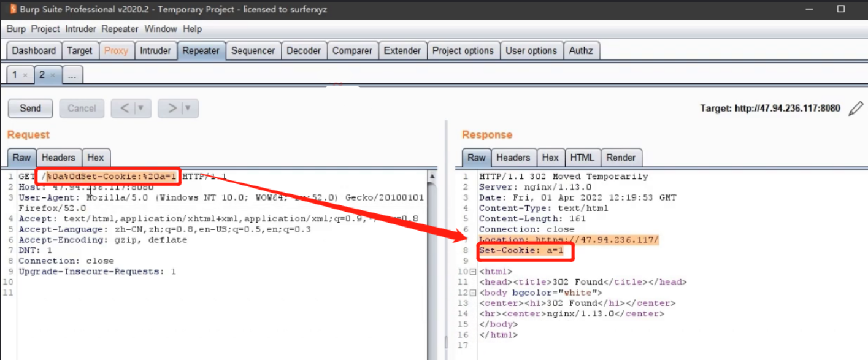Click the Accept-Language header line in request

pos(164,229)
